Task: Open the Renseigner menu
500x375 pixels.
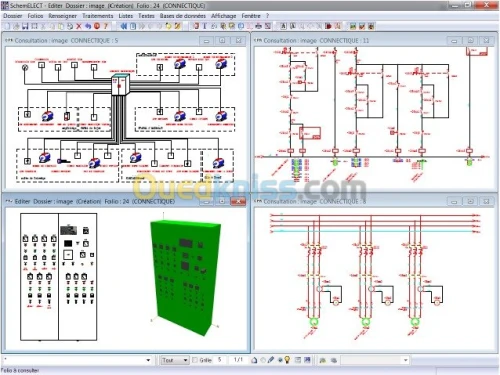Action: pyautogui.click(x=62, y=16)
